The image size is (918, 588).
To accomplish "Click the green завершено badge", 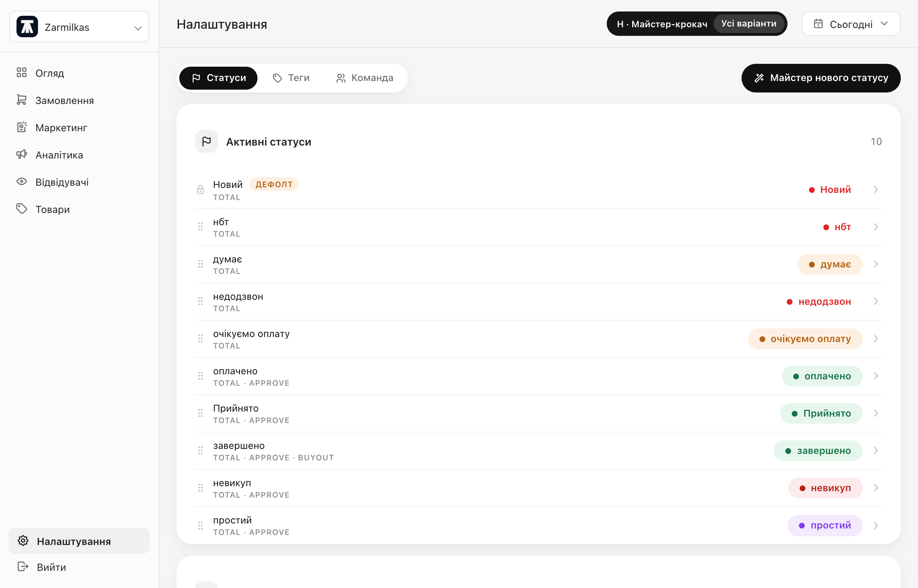I will point(818,451).
